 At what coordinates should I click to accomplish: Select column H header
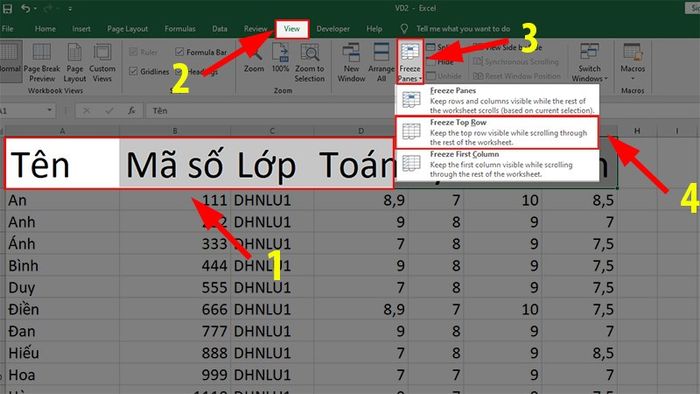pos(637,131)
